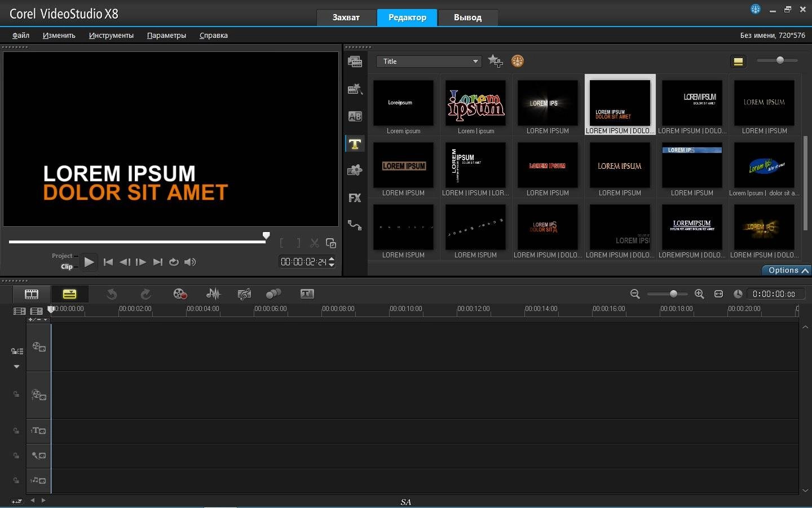Screen dimensions: 812x508
Task: Jump to the End position
Action: [x=158, y=262]
